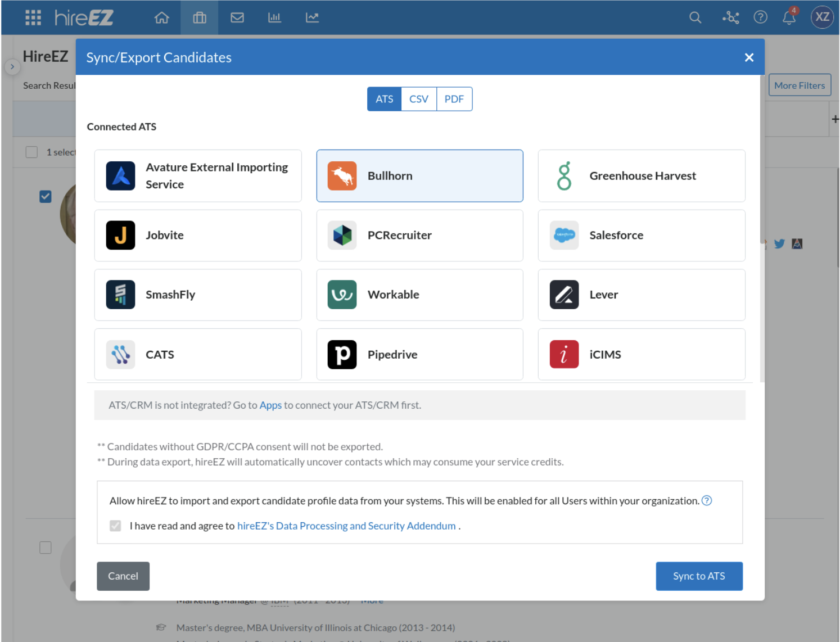This screenshot has height=642, width=840.
Task: Click the More Filters button
Action: pyautogui.click(x=799, y=85)
